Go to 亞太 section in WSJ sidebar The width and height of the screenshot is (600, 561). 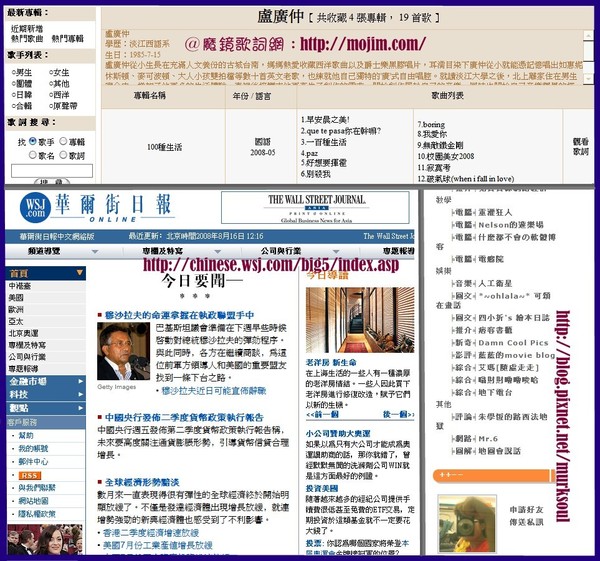pos(16,321)
